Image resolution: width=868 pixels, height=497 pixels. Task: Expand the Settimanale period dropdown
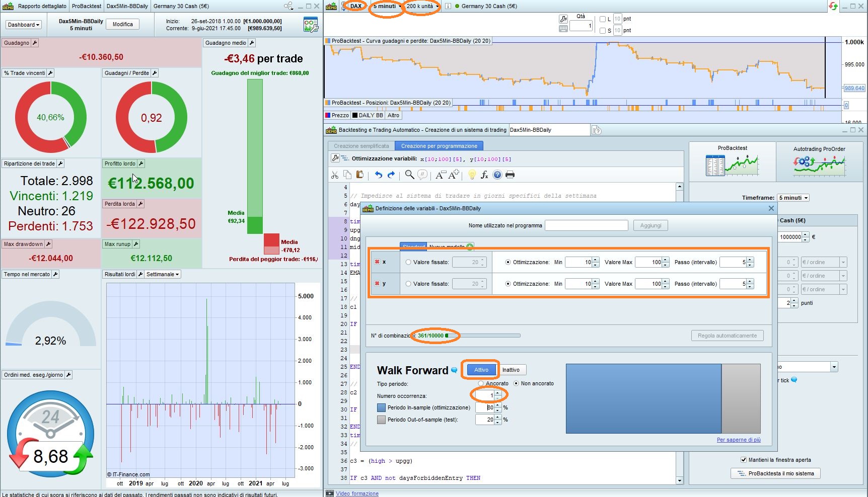pos(163,274)
